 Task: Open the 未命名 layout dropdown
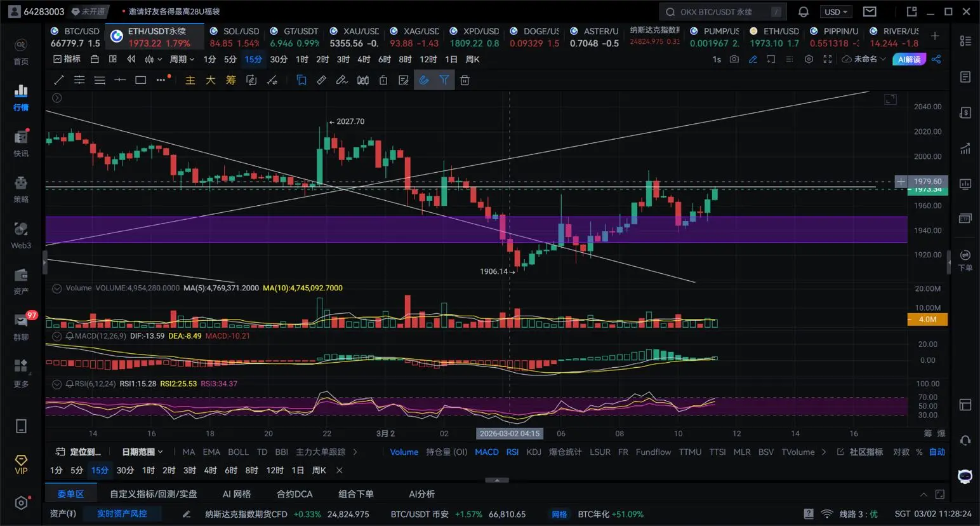click(x=863, y=59)
